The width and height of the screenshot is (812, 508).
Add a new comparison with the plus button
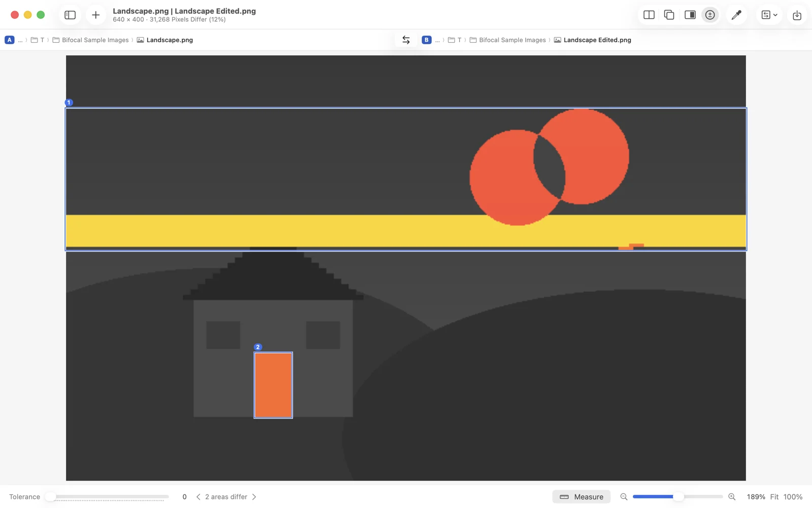click(95, 15)
